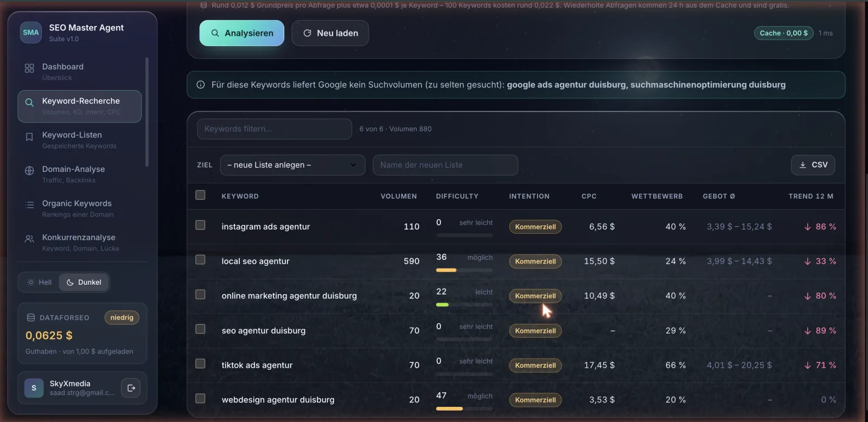Click the Keyword-Listen bookmark icon
This screenshot has width=868, height=422.
[29, 137]
